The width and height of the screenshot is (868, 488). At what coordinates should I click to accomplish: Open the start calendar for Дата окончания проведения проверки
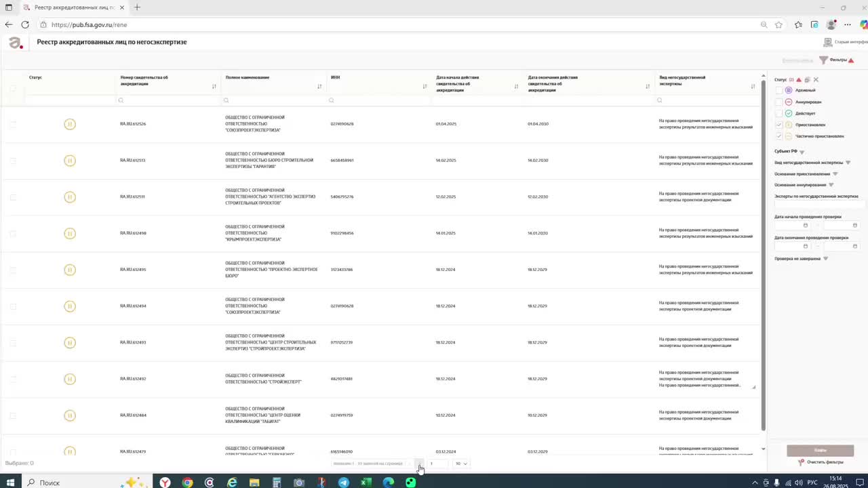pyautogui.click(x=806, y=246)
